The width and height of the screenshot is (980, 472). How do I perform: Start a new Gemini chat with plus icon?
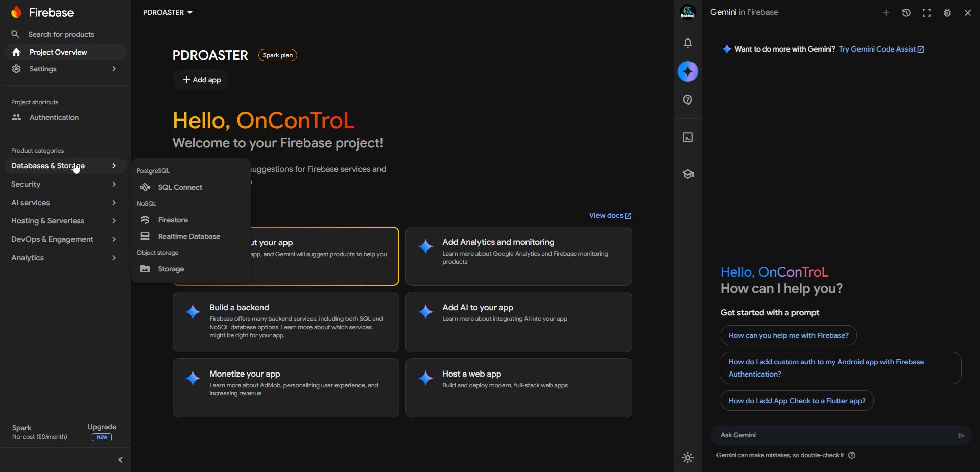coord(886,13)
